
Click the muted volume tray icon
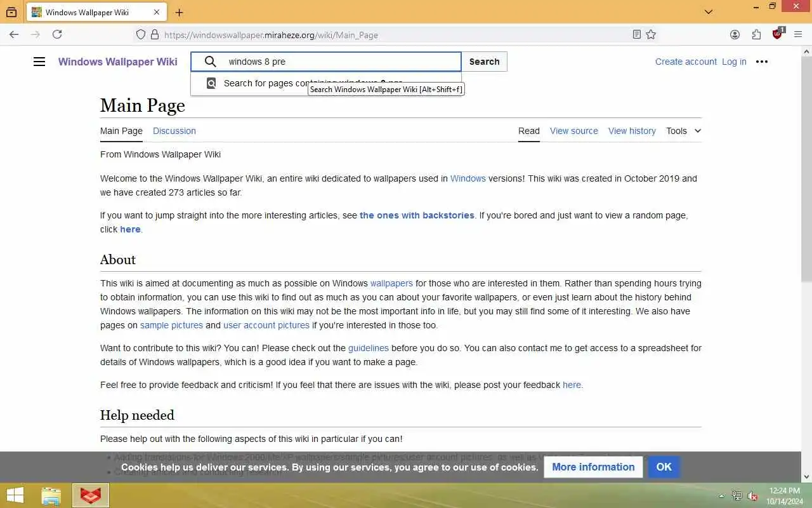pos(753,496)
